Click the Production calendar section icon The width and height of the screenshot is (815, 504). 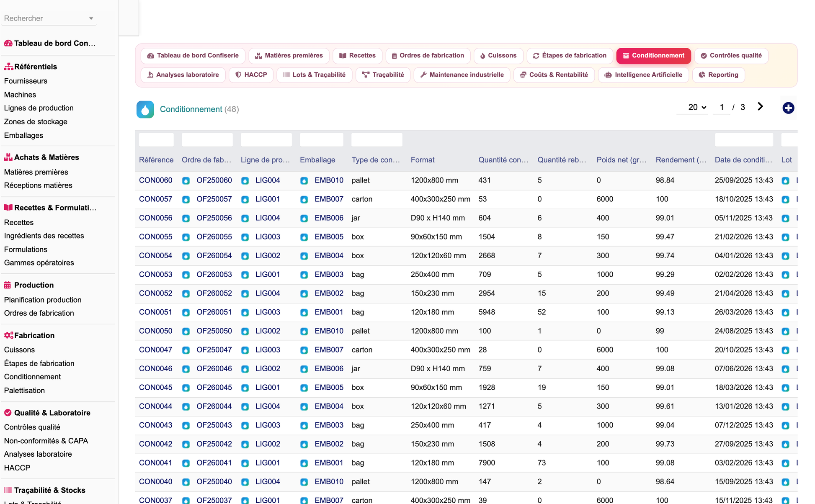pos(8,285)
